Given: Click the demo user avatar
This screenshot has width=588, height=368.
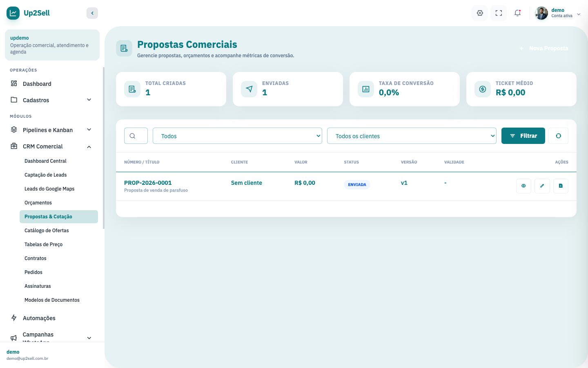Looking at the screenshot, I should click(541, 13).
